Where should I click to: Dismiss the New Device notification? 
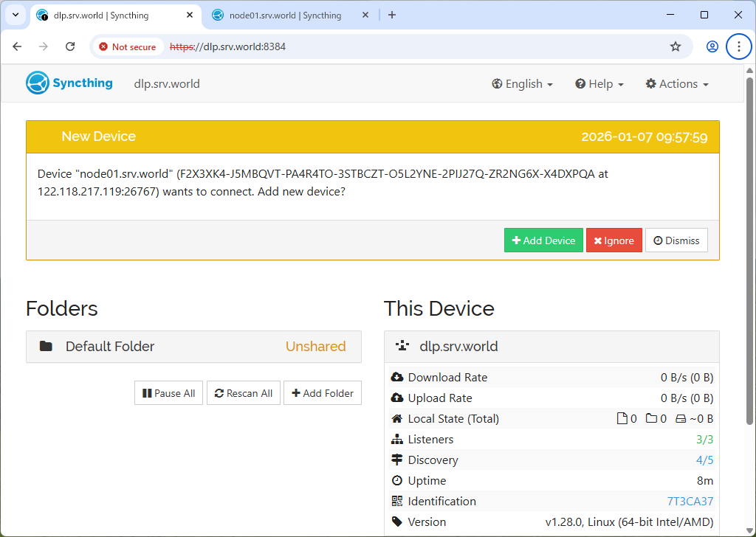(x=676, y=240)
